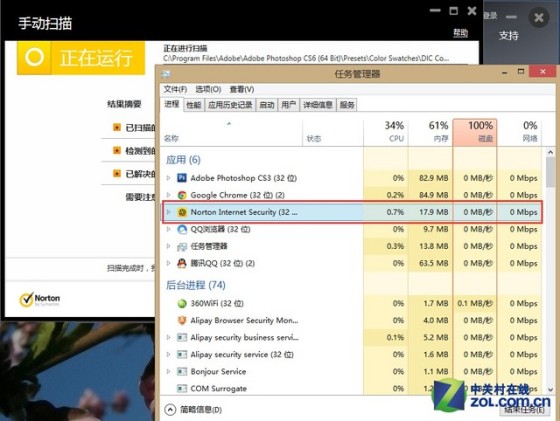Switch to the 用户 tab
Viewport: 560px width, 421px height.
click(289, 105)
